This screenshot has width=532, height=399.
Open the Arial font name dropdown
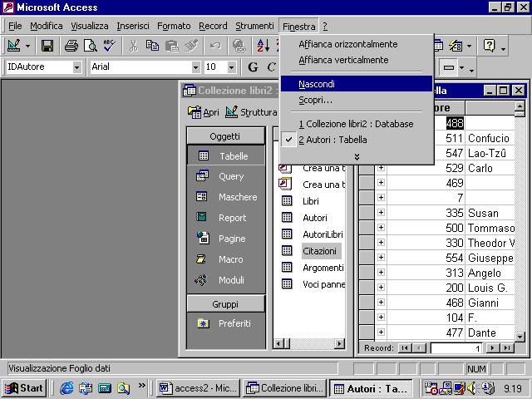point(196,67)
